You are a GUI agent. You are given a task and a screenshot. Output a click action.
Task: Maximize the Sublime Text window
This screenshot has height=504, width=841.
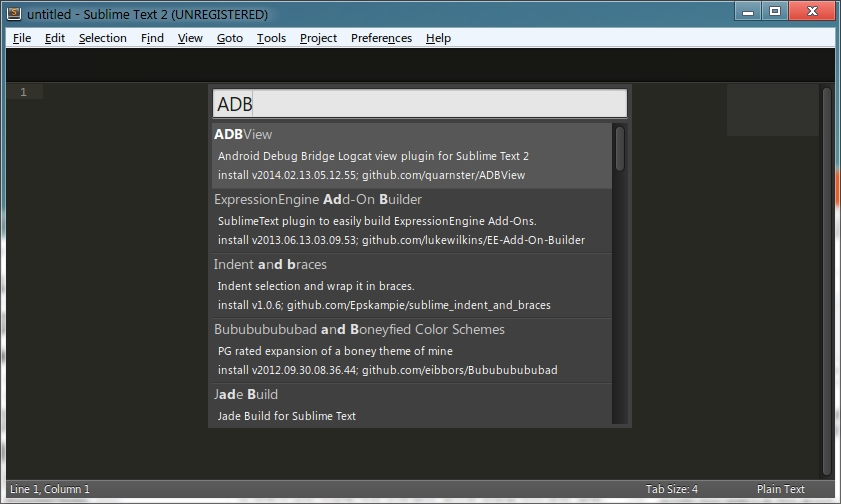coord(775,12)
